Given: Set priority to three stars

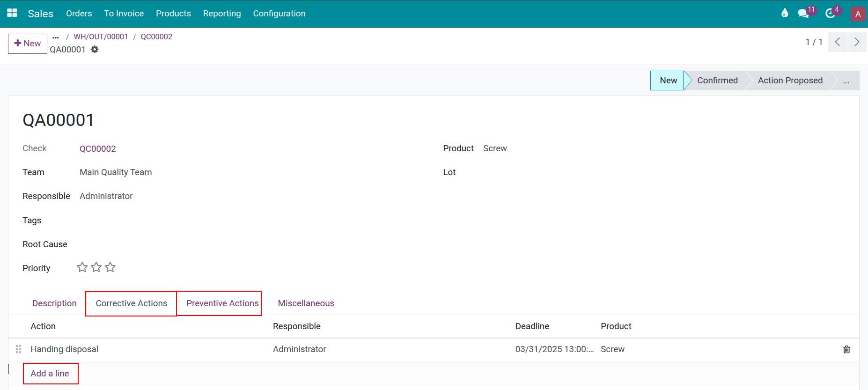Looking at the screenshot, I should [x=110, y=267].
